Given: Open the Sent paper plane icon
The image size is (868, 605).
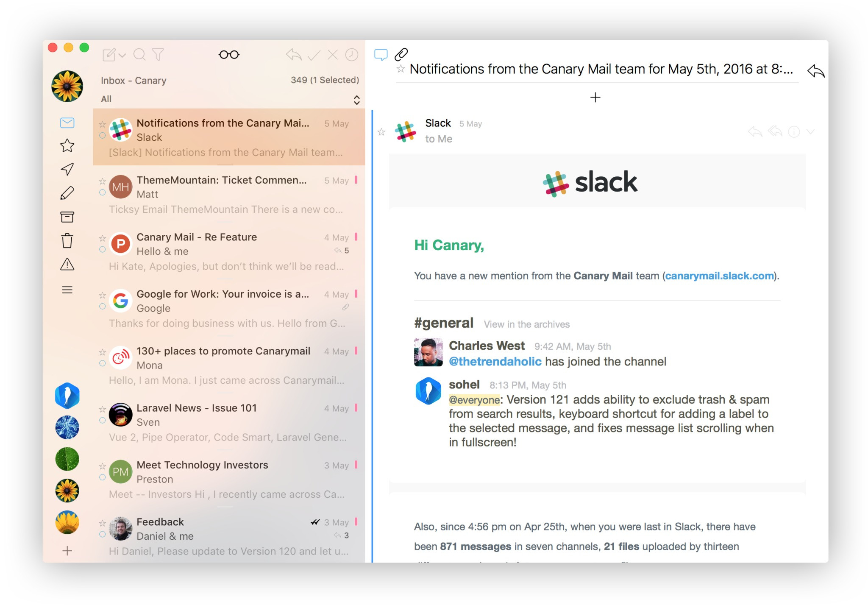Looking at the screenshot, I should pyautogui.click(x=67, y=169).
